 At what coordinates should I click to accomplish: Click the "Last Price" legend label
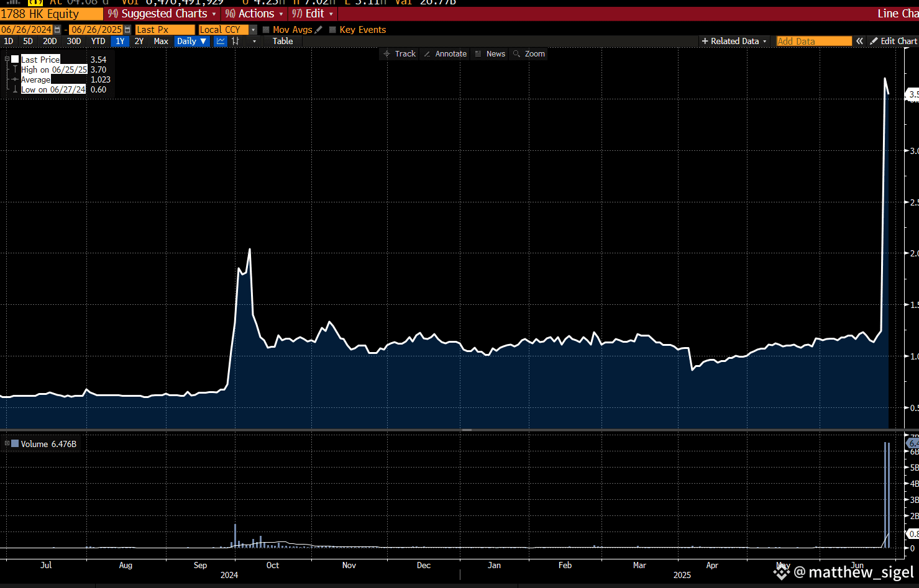pos(40,60)
